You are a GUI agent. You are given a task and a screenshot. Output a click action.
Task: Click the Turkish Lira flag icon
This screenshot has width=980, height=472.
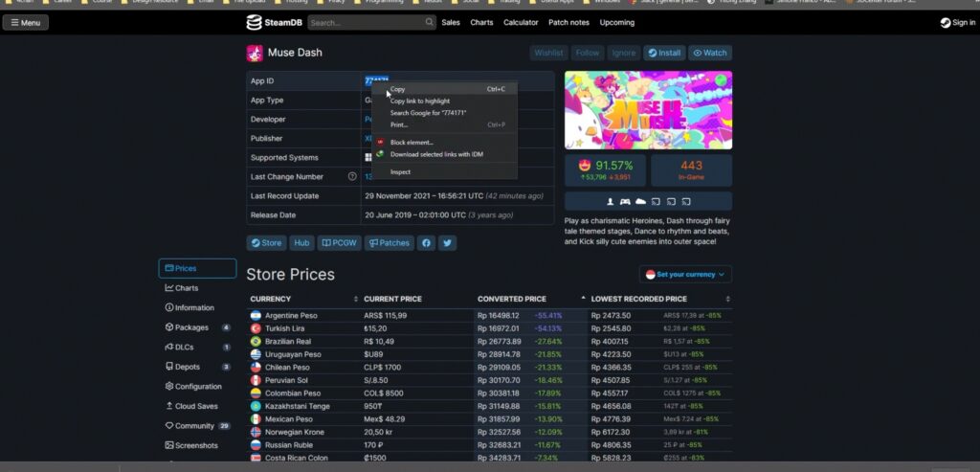256,328
